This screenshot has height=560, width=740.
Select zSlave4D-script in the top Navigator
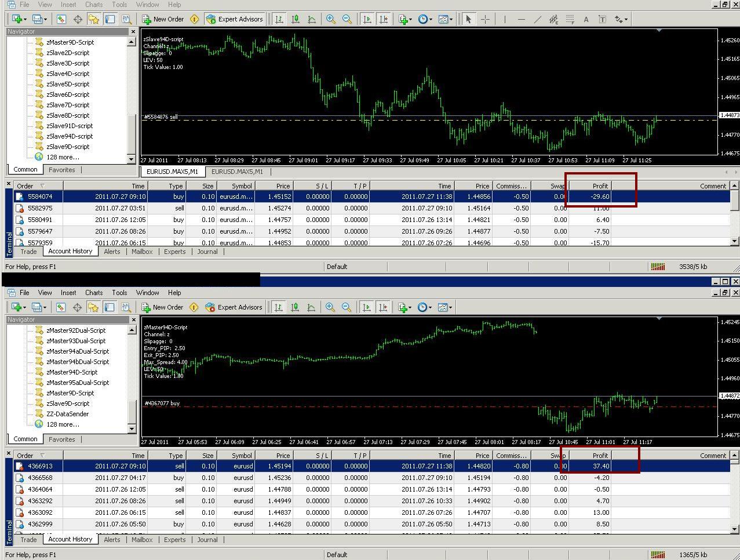pyautogui.click(x=68, y=74)
